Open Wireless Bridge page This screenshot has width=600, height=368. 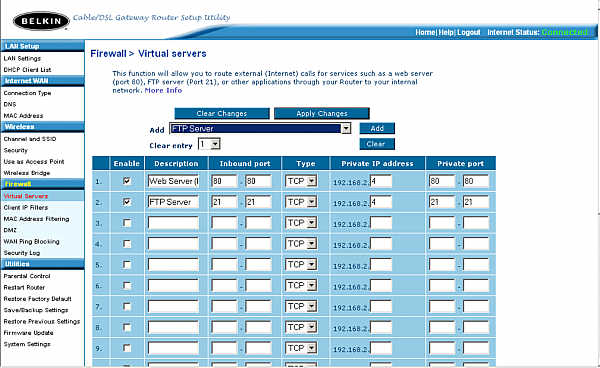click(27, 173)
